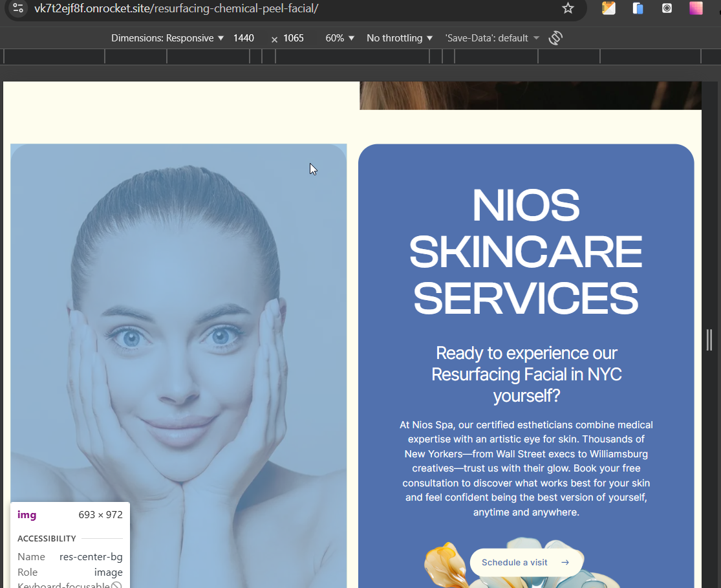The width and height of the screenshot is (721, 588).
Task: Click the site information icon in address bar
Action: tap(18, 8)
